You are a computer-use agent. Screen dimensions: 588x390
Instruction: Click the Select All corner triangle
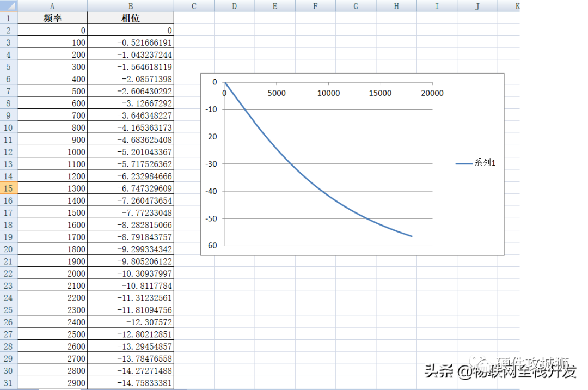9,5
